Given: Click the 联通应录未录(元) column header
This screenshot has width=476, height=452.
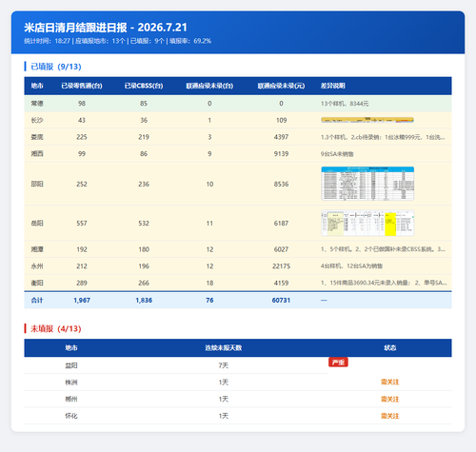Looking at the screenshot, I should coord(281,86).
